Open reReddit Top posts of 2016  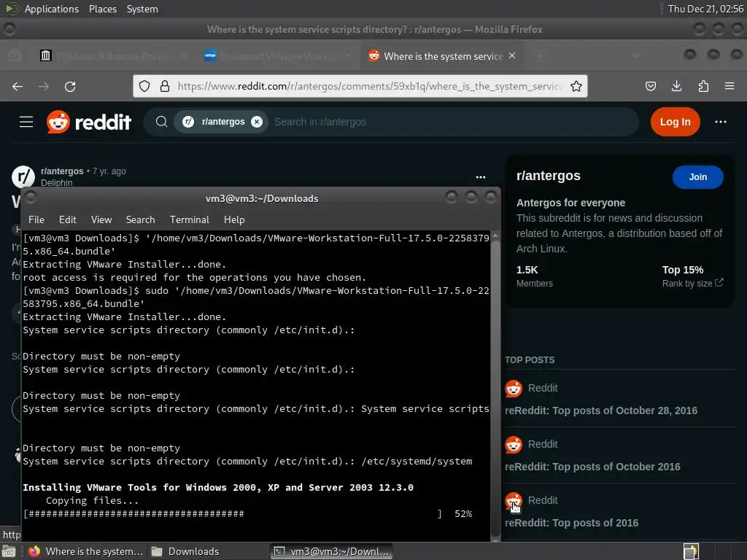(x=572, y=523)
